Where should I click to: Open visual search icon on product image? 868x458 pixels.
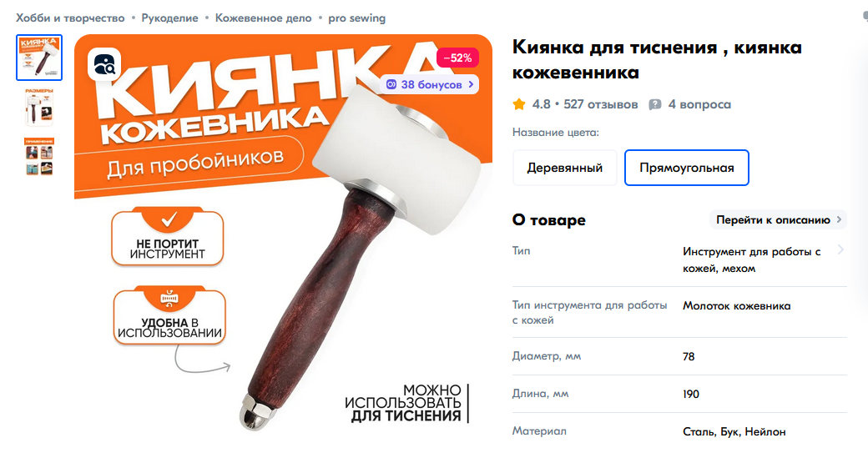[104, 64]
